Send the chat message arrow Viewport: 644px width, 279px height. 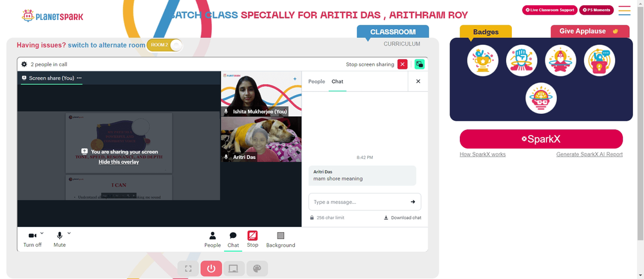click(413, 202)
